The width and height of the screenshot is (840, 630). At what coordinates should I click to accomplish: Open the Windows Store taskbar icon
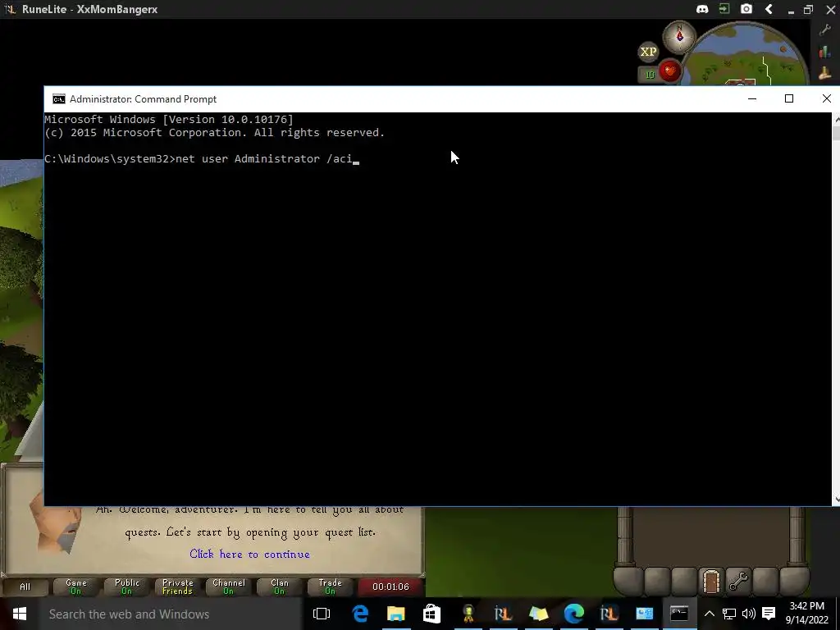431,614
